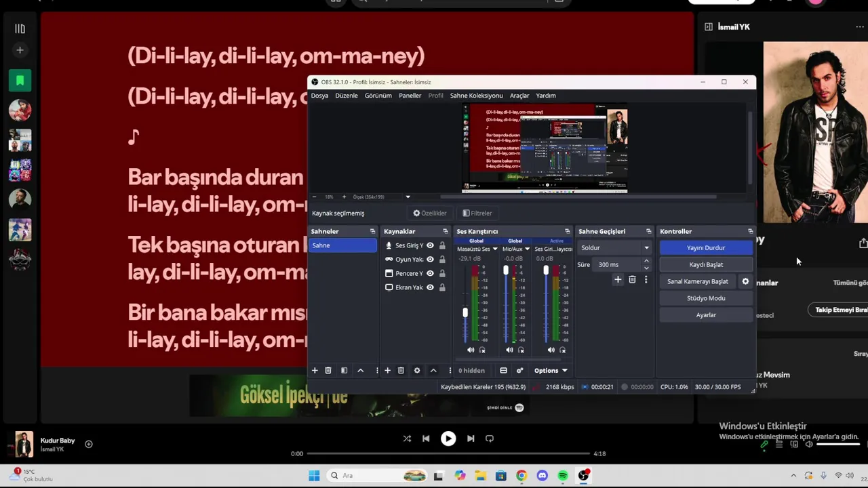Viewport: 868px width, 488px height.
Task: Lock the Ekran Yak source
Action: [442, 287]
